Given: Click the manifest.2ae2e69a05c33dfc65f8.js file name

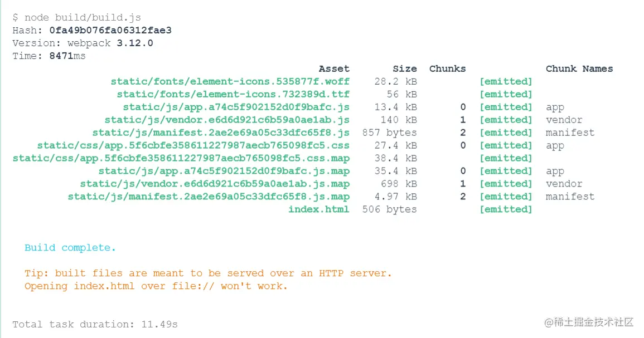Looking at the screenshot, I should pyautogui.click(x=221, y=133).
